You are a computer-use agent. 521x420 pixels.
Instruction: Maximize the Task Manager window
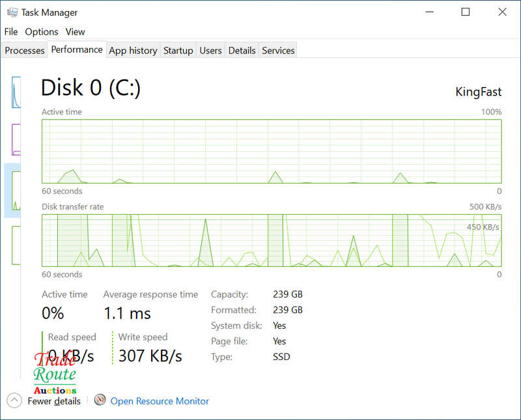(466, 12)
